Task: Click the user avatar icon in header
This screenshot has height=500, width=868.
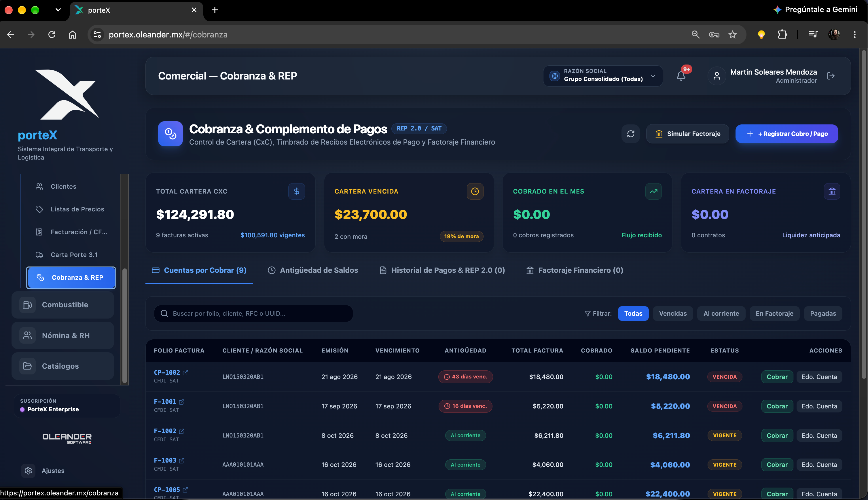Action: point(717,76)
